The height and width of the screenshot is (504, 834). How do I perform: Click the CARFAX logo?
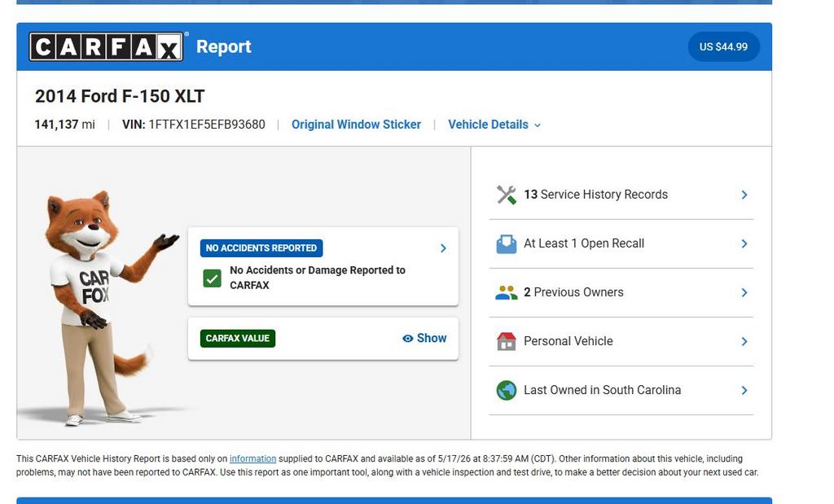(107, 46)
